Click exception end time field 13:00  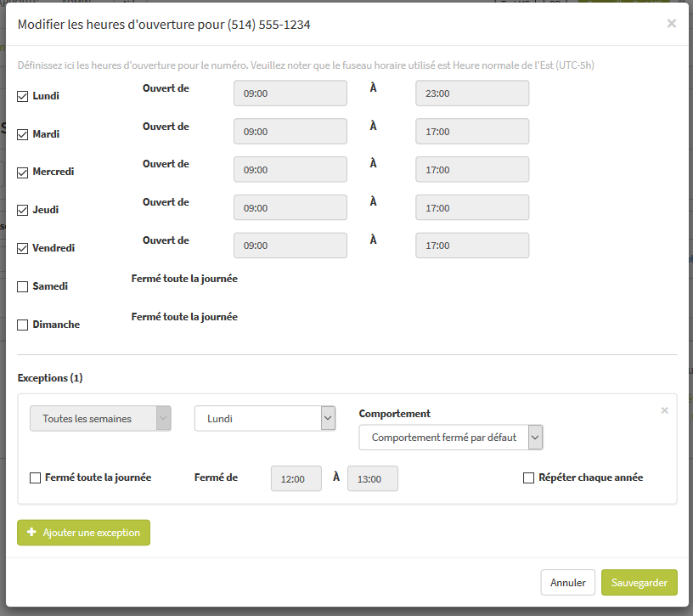click(373, 478)
